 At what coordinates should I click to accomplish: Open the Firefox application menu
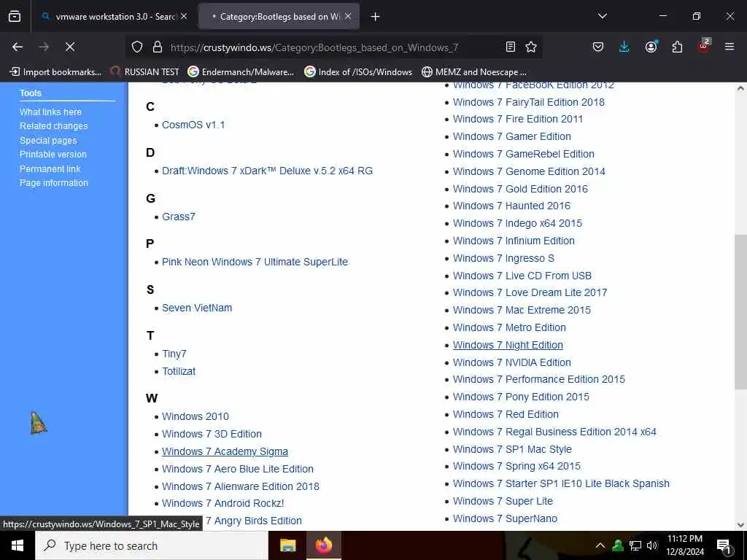(729, 47)
